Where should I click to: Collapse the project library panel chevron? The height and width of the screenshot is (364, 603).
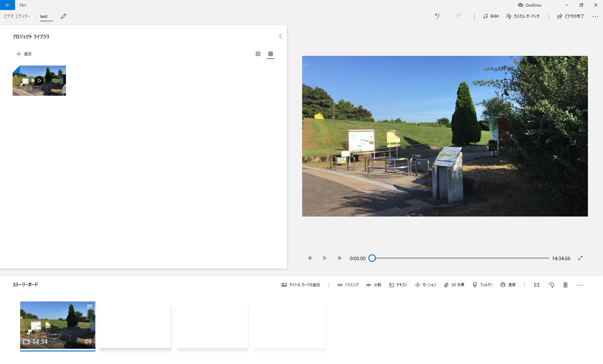click(x=281, y=36)
